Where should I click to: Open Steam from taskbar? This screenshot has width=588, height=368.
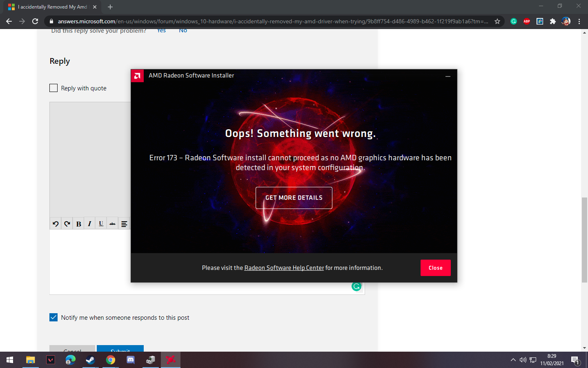coord(90,360)
